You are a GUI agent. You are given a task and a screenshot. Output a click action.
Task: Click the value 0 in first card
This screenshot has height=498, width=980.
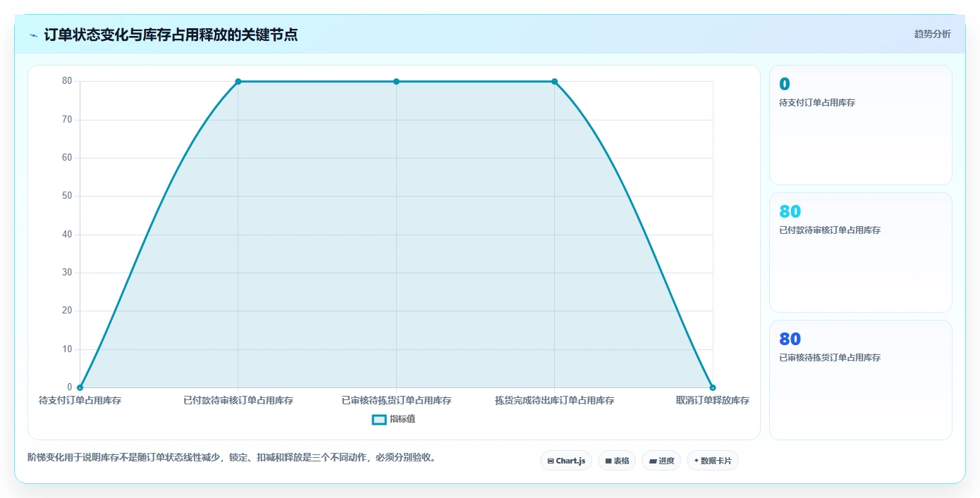pyautogui.click(x=785, y=84)
